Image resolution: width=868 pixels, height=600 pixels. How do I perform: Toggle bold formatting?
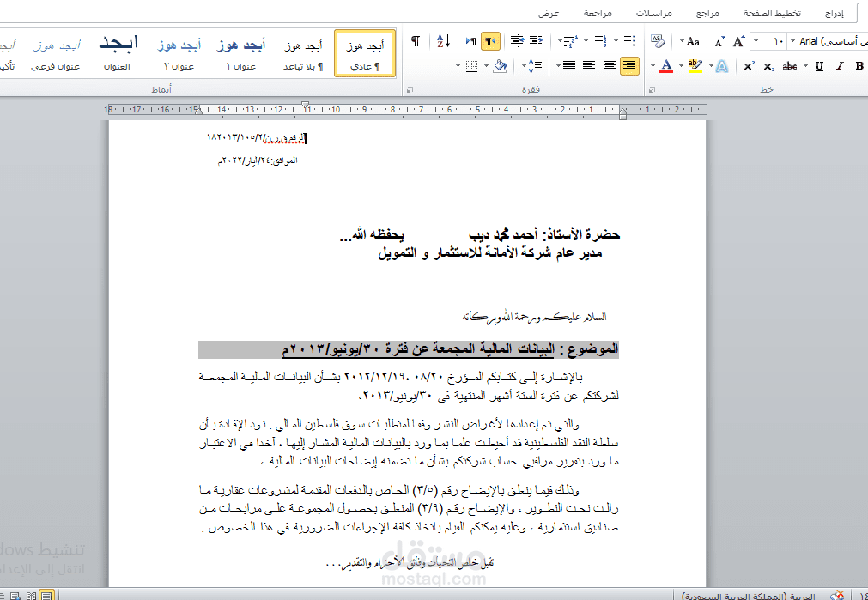click(x=859, y=66)
